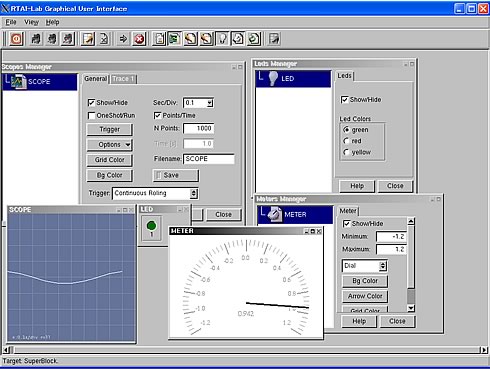This screenshot has height=369, width=490.
Task: Click the Bg Color button in Meters Manager
Action: [x=365, y=281]
